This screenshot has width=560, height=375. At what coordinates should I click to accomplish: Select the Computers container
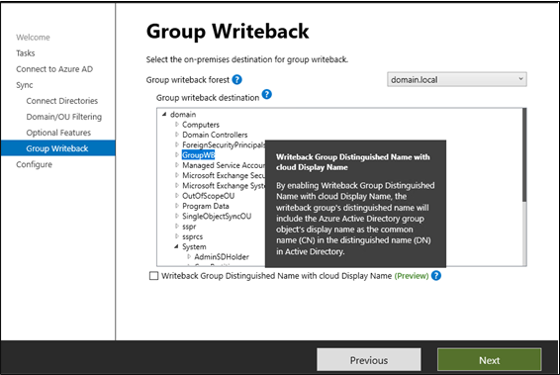[201, 125]
